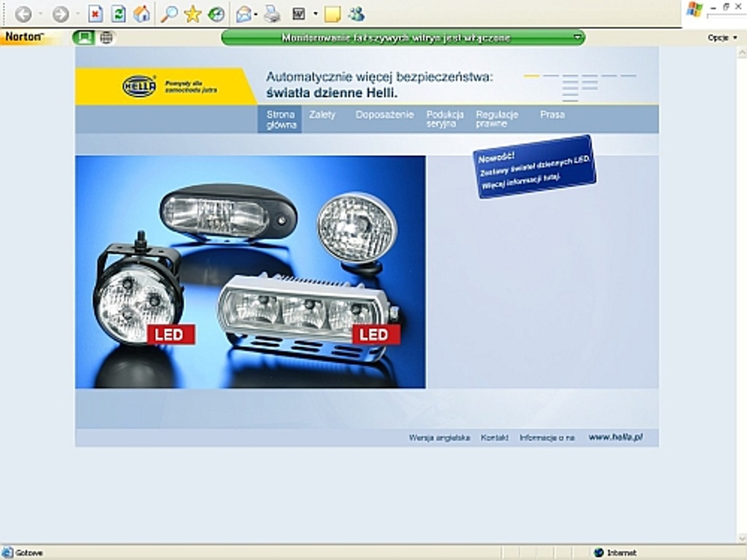
Task: Click the Messenger people icon in toolbar
Action: (x=356, y=15)
